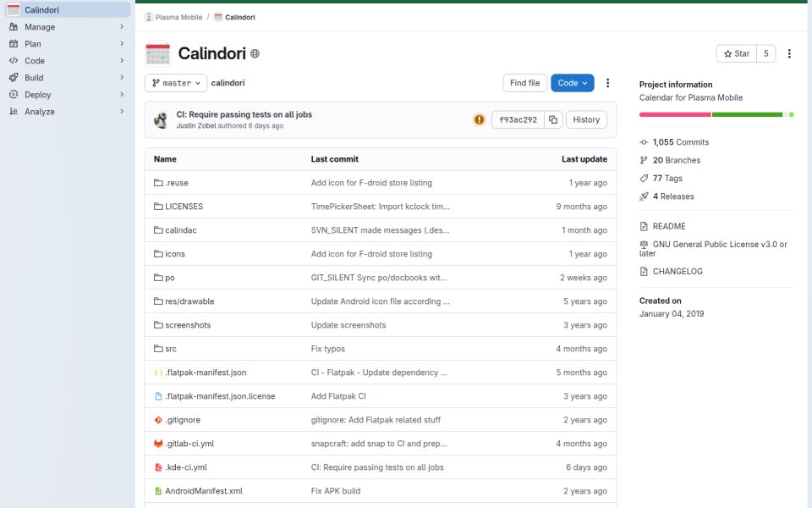Click the repository languages color bar
The image size is (812, 508).
tap(716, 114)
